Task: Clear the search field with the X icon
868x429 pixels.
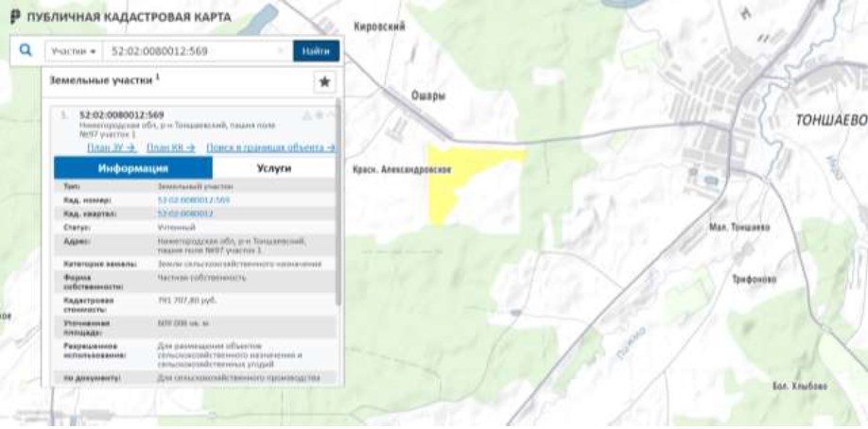Action: pos(281,51)
